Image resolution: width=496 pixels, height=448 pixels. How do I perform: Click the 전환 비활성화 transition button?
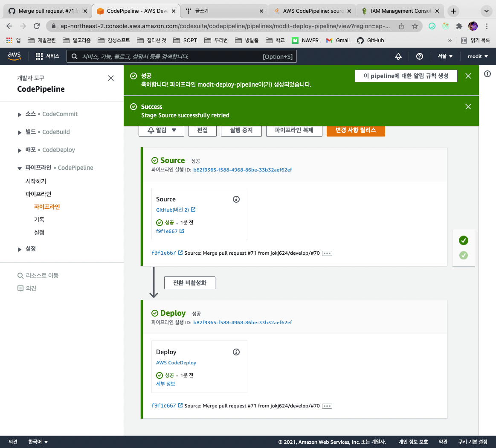tap(189, 283)
